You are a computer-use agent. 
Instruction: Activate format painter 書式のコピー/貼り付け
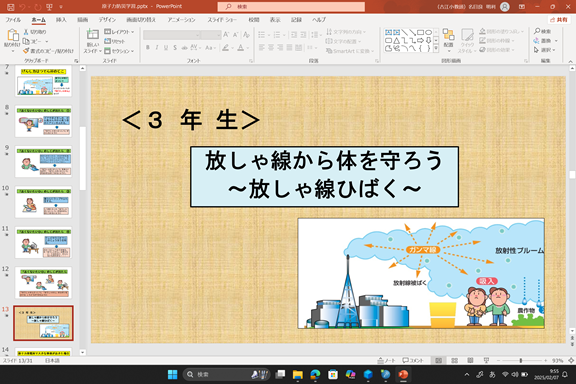click(x=48, y=51)
